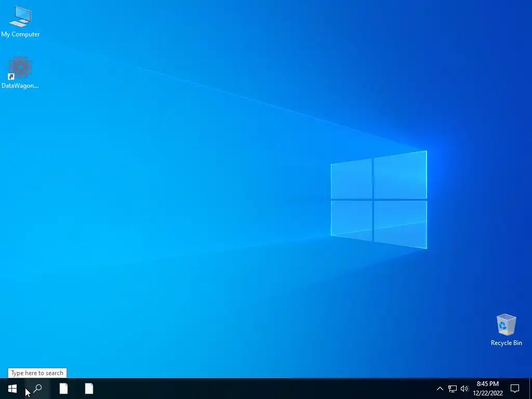Click the Show desktop strip
The image size is (532, 399).
pos(530,389)
